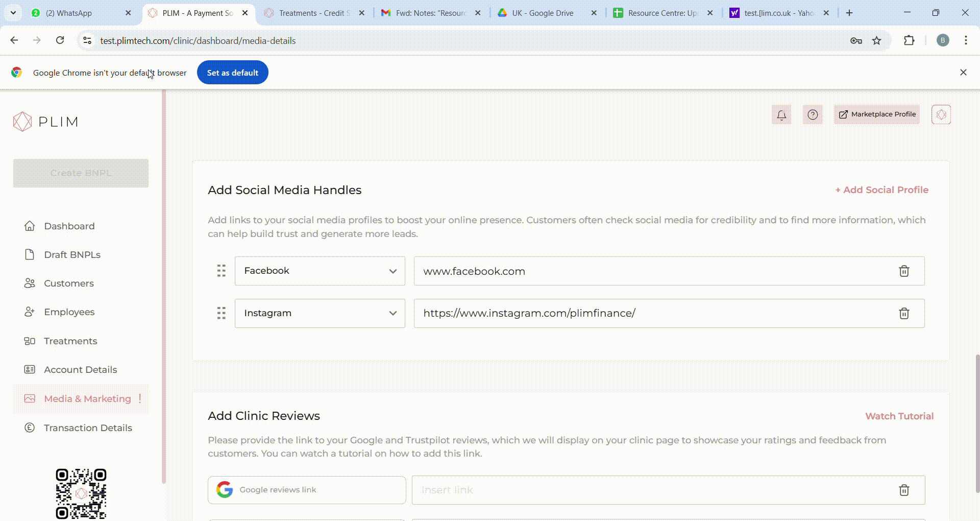Click the main page vertical scrollbar
The image size is (980, 521).
tap(977, 424)
